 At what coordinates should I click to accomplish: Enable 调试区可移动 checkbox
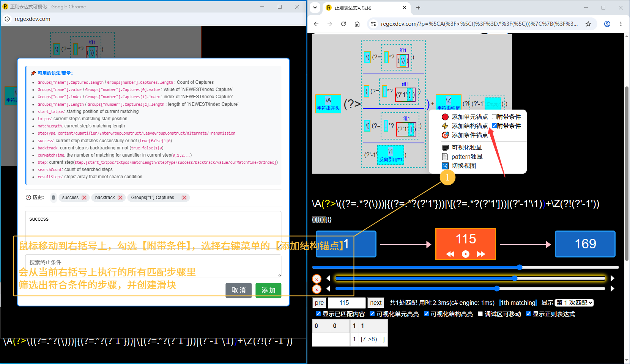[480, 314]
